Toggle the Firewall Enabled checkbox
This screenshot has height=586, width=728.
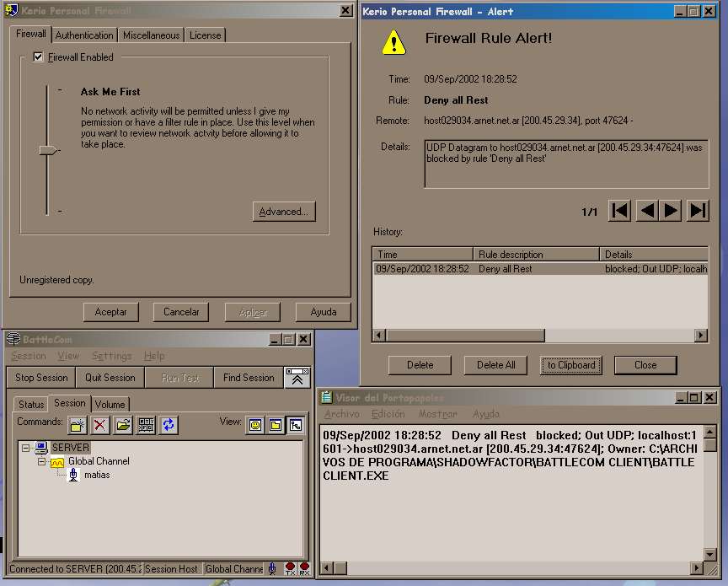click(x=38, y=57)
